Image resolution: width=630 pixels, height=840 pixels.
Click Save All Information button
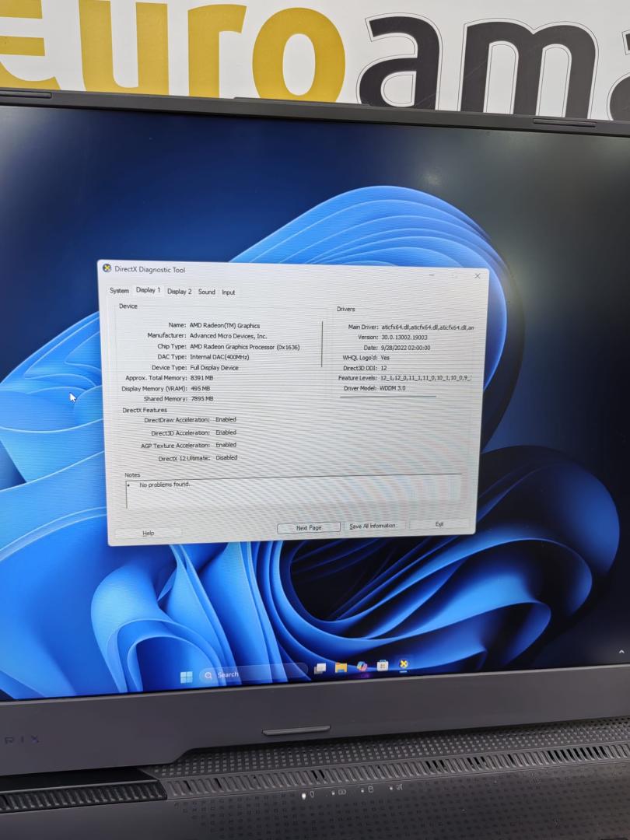pos(373,526)
